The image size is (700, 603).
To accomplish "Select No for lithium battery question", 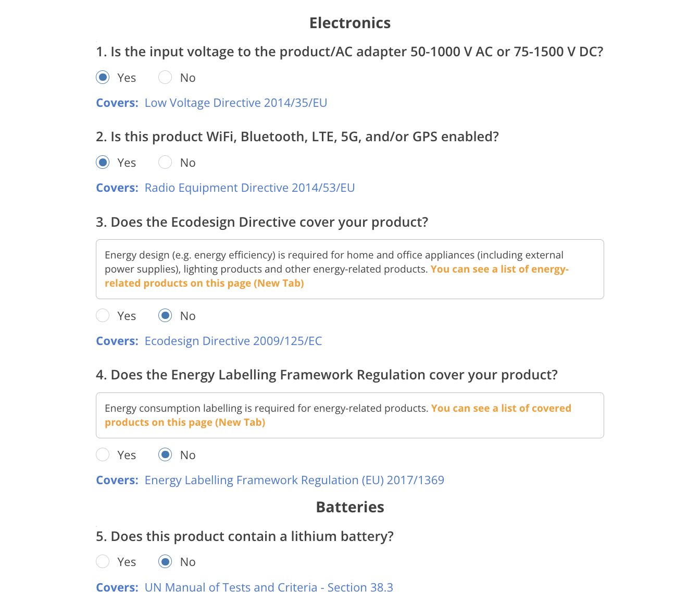I will (165, 562).
